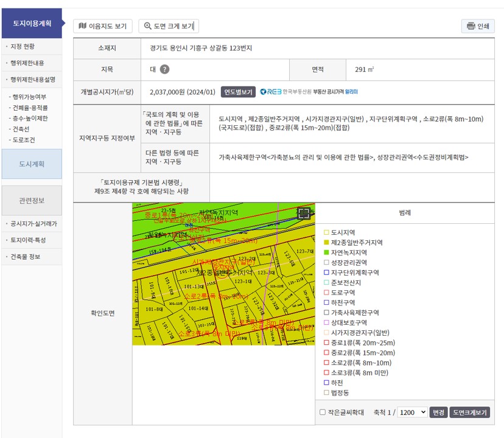This screenshot has height=438, width=504.
Task: Click the address 경기도 용인시 기흥구 상갈동 123번지
Action: pyautogui.click(x=201, y=48)
